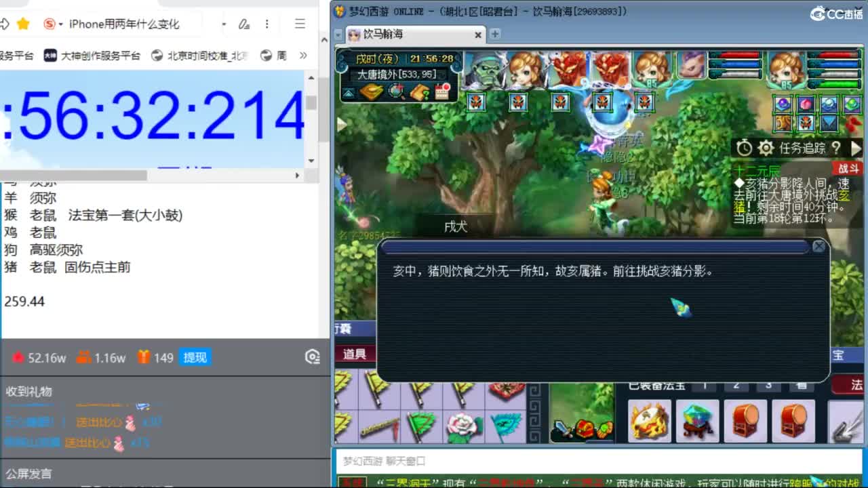Toggle the equipped lion beast gem
868x488 pixels.
[783, 123]
